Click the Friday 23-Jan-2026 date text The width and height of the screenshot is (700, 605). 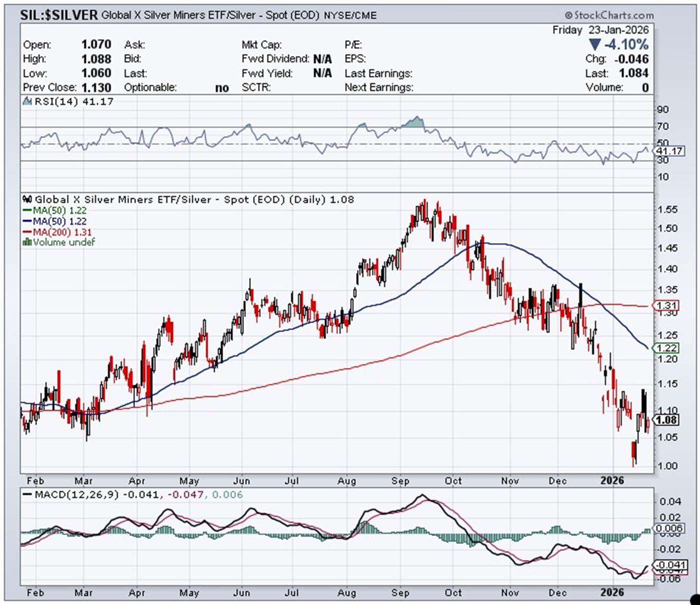click(x=600, y=30)
